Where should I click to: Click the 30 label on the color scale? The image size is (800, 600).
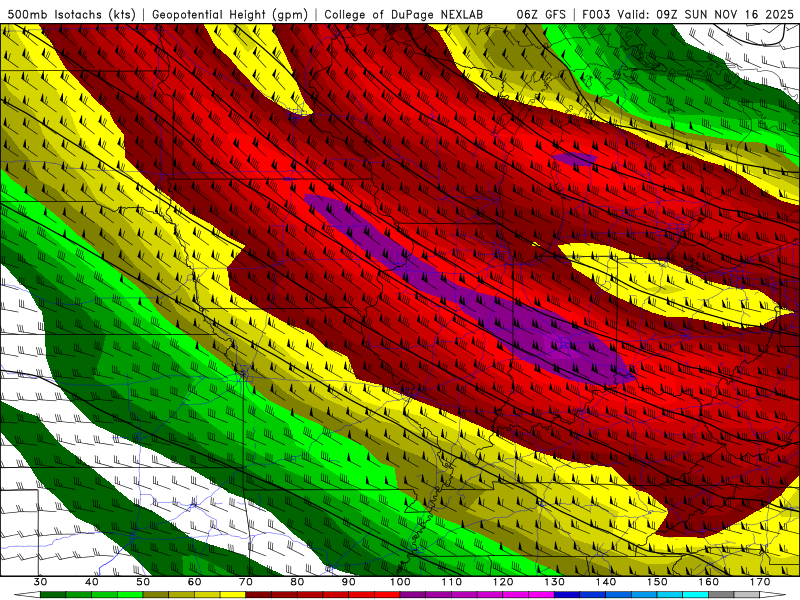40,582
